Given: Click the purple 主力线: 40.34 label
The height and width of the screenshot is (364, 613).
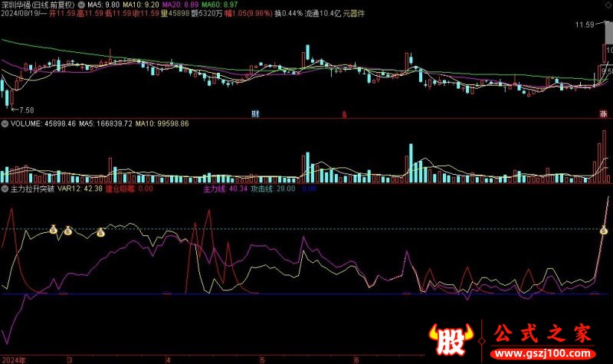Looking at the screenshot, I should click(x=225, y=189).
